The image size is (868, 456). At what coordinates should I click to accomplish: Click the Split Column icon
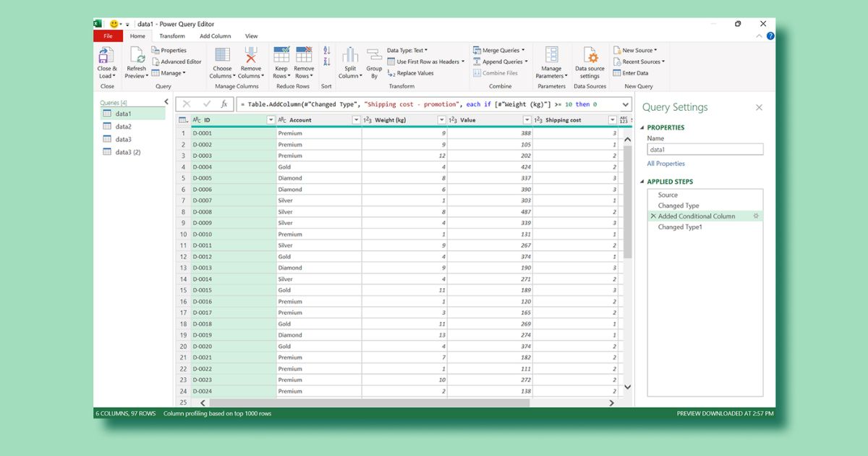(x=351, y=56)
